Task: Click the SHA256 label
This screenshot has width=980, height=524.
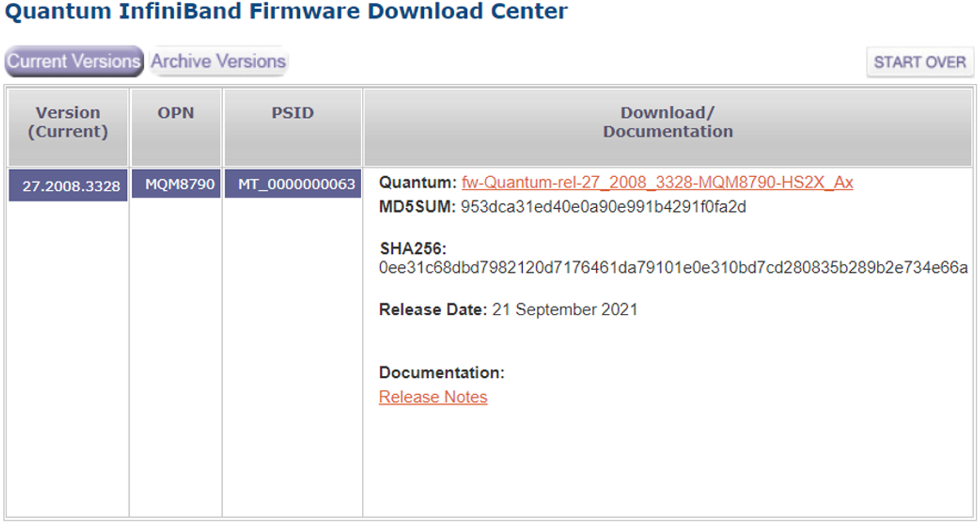Action: 413,248
